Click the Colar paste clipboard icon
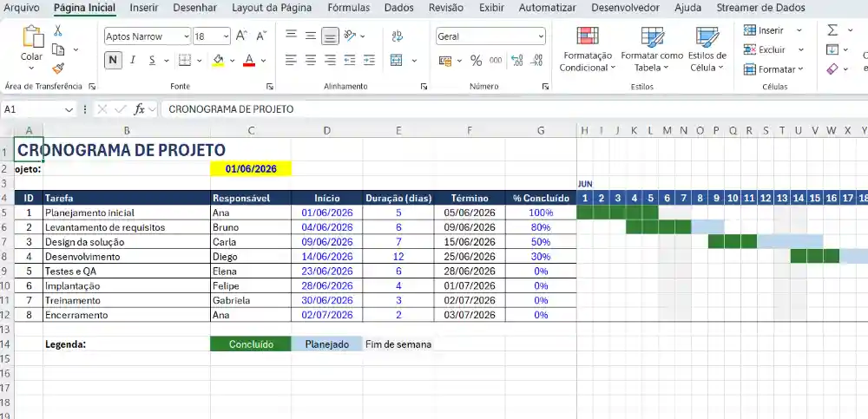868x419 pixels. pyautogui.click(x=32, y=36)
